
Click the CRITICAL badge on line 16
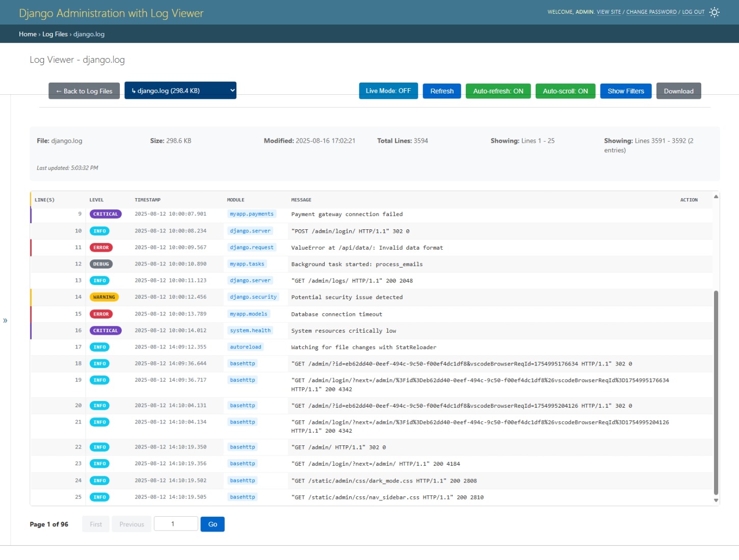pos(105,331)
